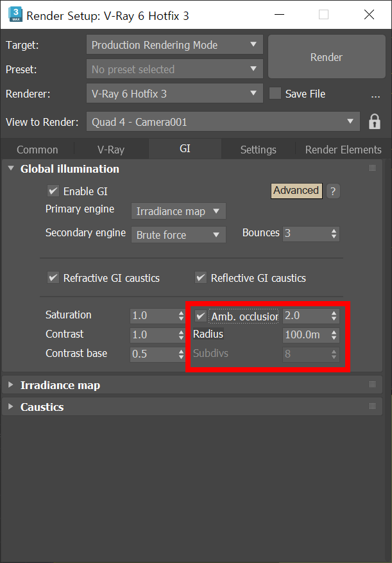Open the Primary engine Irradiance map dropdown
The image size is (392, 563).
[178, 211]
